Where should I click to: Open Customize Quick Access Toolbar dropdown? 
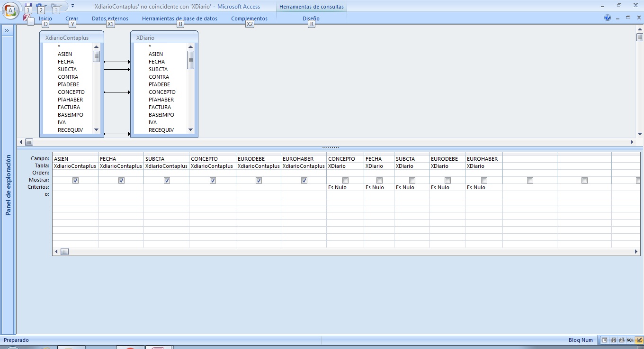[x=72, y=6]
